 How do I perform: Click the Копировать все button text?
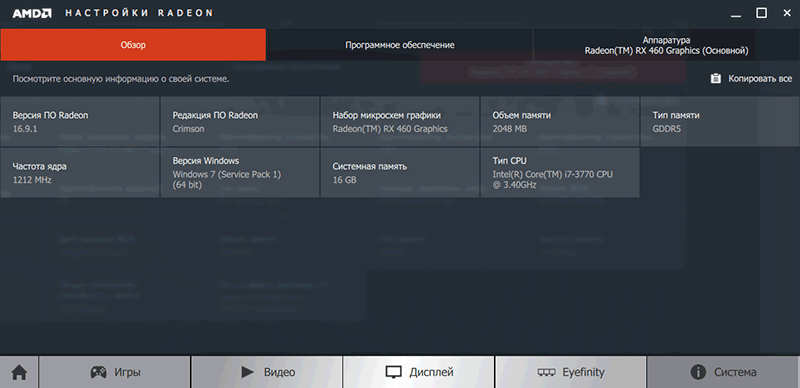(760, 79)
